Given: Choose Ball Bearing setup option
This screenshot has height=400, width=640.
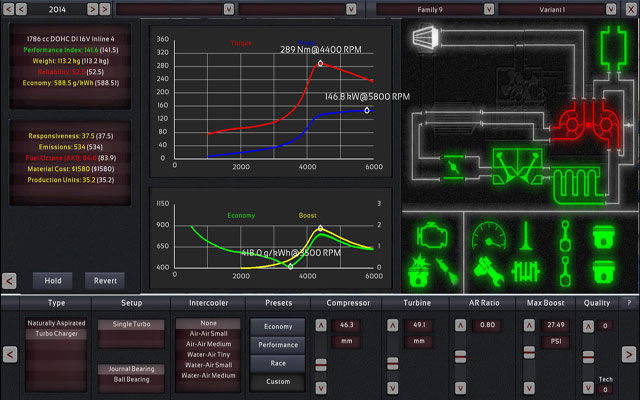Looking at the screenshot, I should tap(130, 379).
